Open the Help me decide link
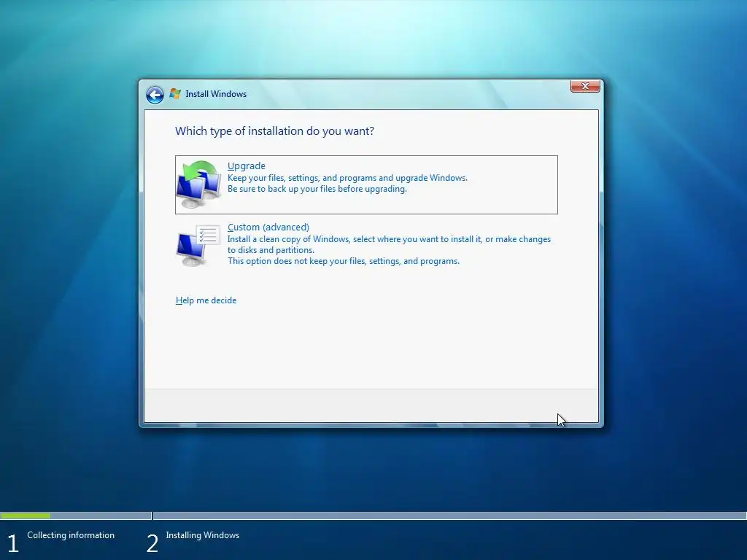Screen dimensions: 747x560 206,300
